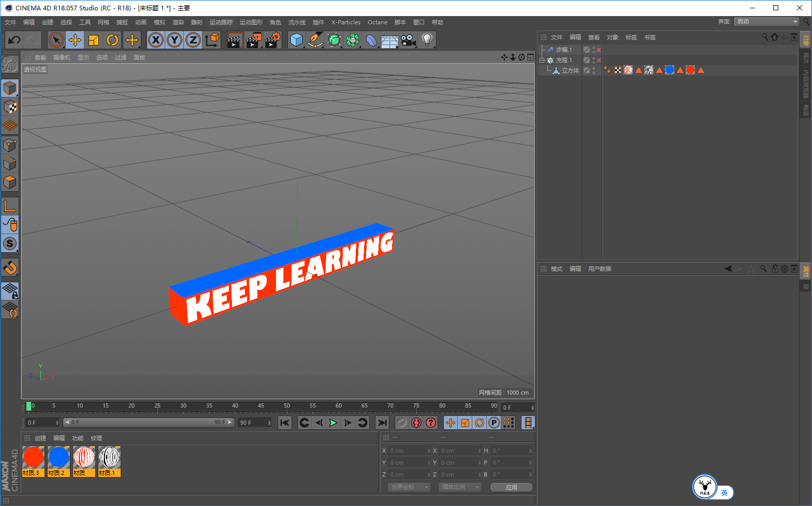Click the 应用 button
The image size is (812, 506).
click(x=512, y=487)
